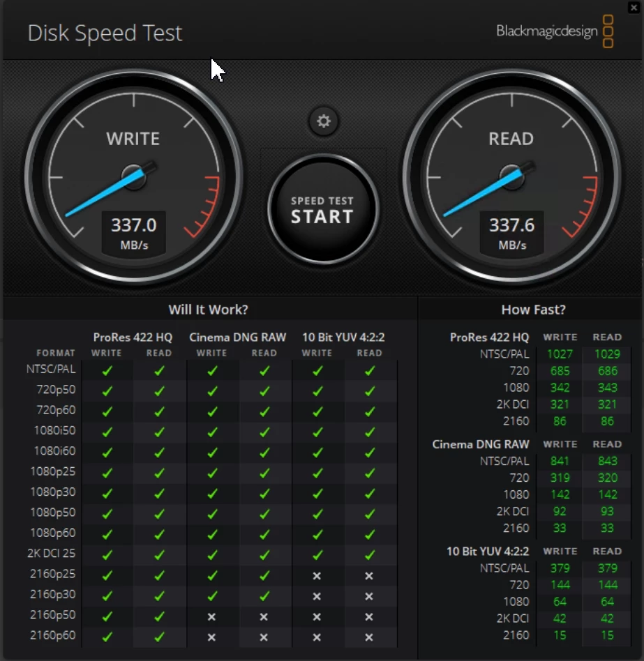Image resolution: width=644 pixels, height=661 pixels.
Task: Click Cinema DNG RAW write checkmark for 720p50
Action: [x=212, y=391]
